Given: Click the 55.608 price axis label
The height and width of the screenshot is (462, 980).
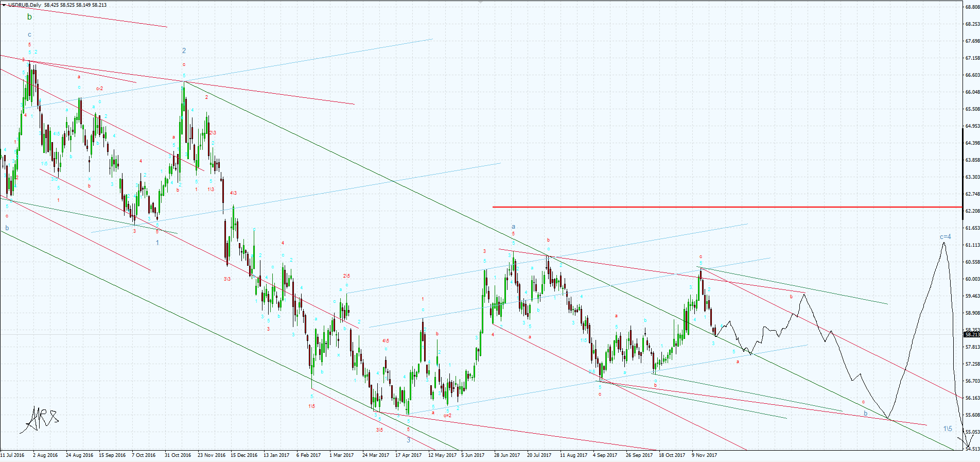Looking at the screenshot, I should [x=972, y=415].
